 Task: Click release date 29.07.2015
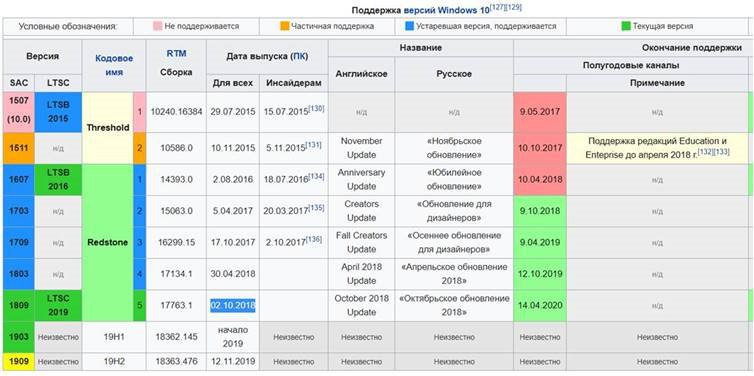[x=233, y=112]
